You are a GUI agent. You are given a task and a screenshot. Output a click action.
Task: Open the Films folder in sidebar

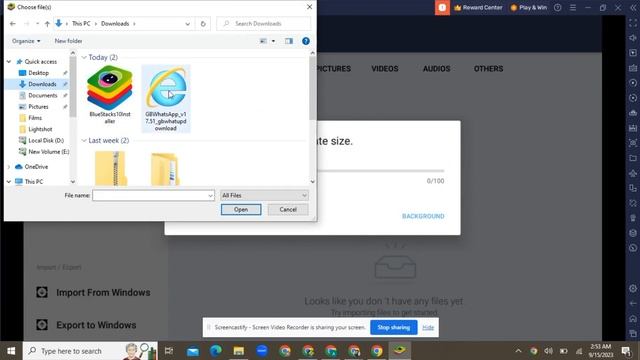35,118
